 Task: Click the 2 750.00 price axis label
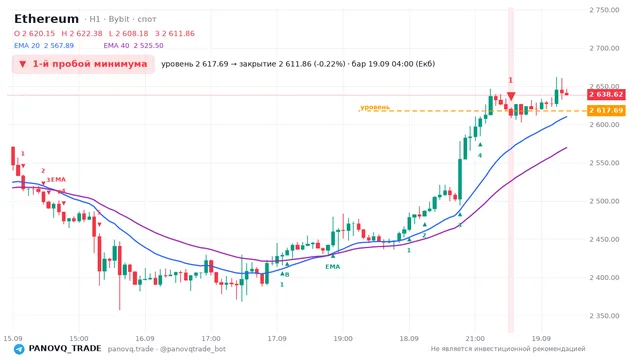604,10
